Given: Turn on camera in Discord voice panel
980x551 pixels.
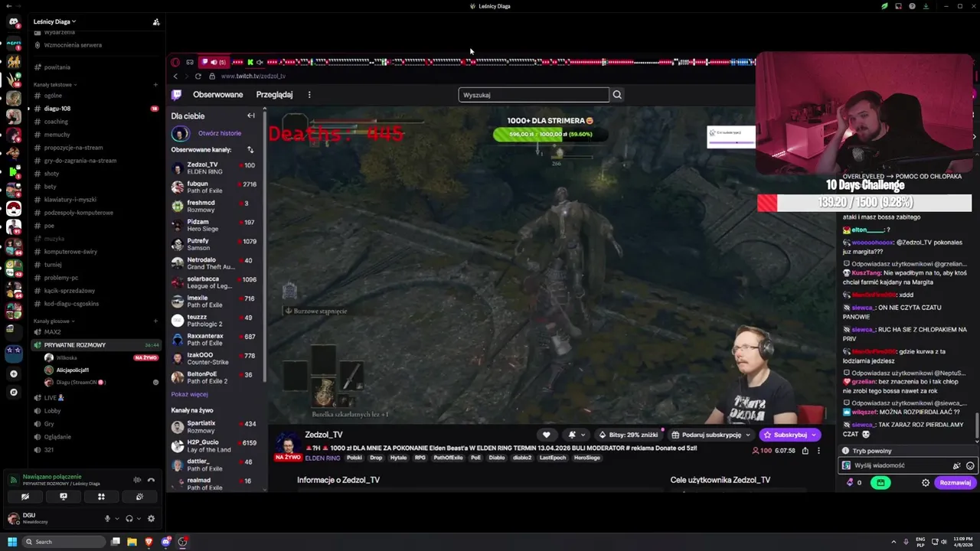Looking at the screenshot, I should pyautogui.click(x=25, y=497).
